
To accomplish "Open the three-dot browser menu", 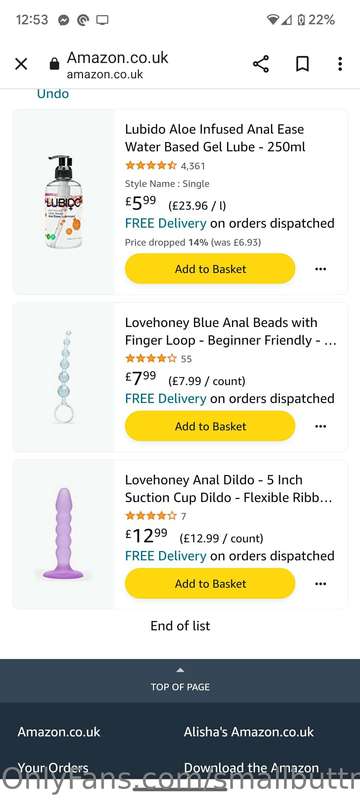I will [340, 64].
